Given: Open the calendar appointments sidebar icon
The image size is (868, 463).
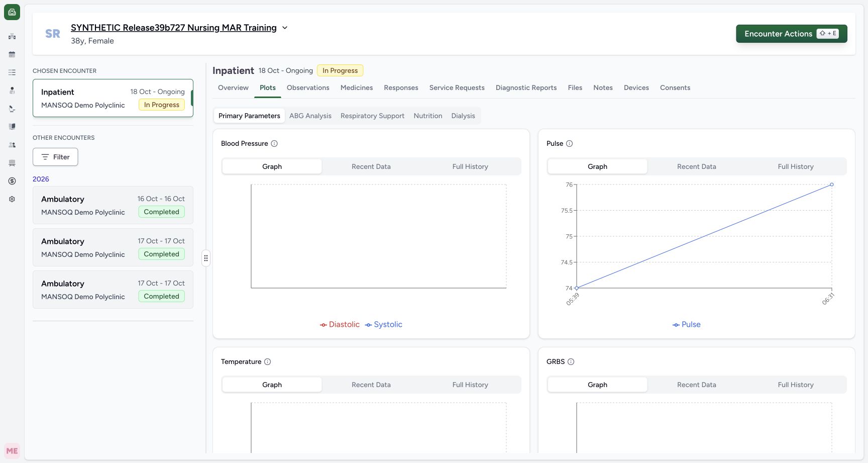Looking at the screenshot, I should point(12,54).
